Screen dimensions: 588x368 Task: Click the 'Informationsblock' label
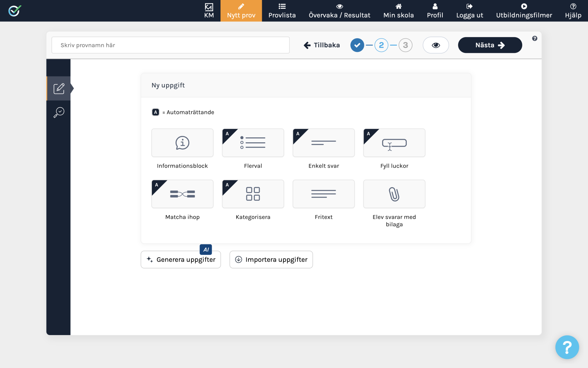[182, 166]
